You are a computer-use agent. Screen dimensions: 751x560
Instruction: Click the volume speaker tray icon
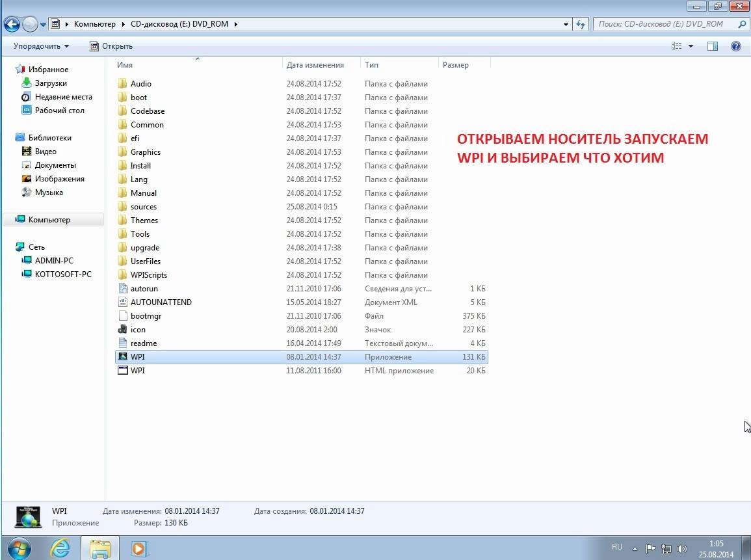[682, 548]
